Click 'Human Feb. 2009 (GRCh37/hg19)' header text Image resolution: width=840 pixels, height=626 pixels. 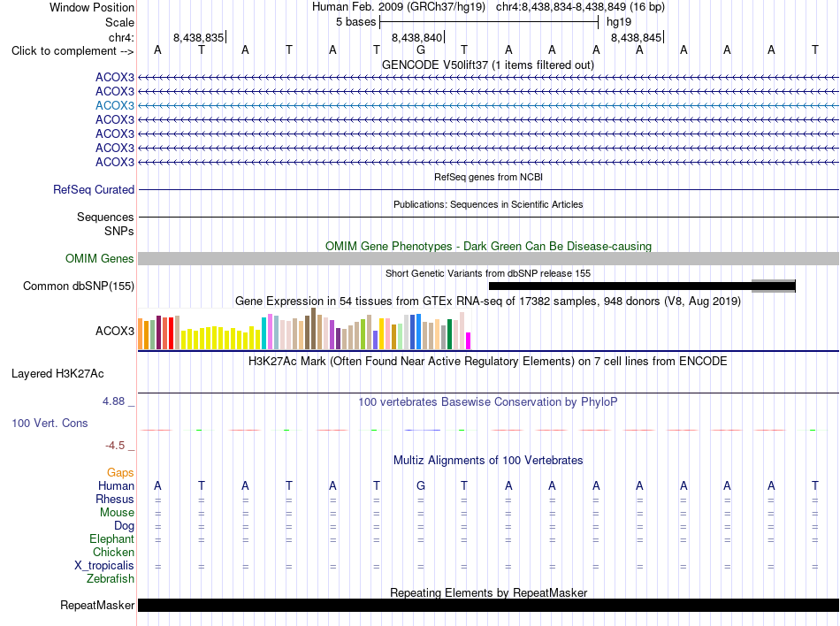(x=399, y=7)
